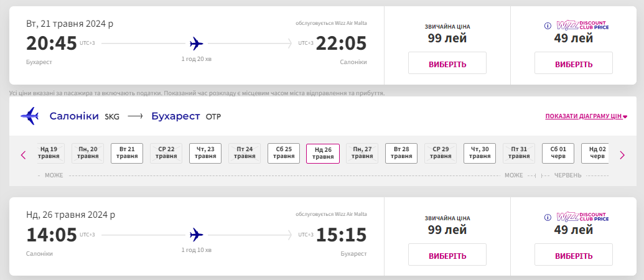Click the plane icon on the 14:05 flight line
The image size is (644, 280).
tap(197, 235)
